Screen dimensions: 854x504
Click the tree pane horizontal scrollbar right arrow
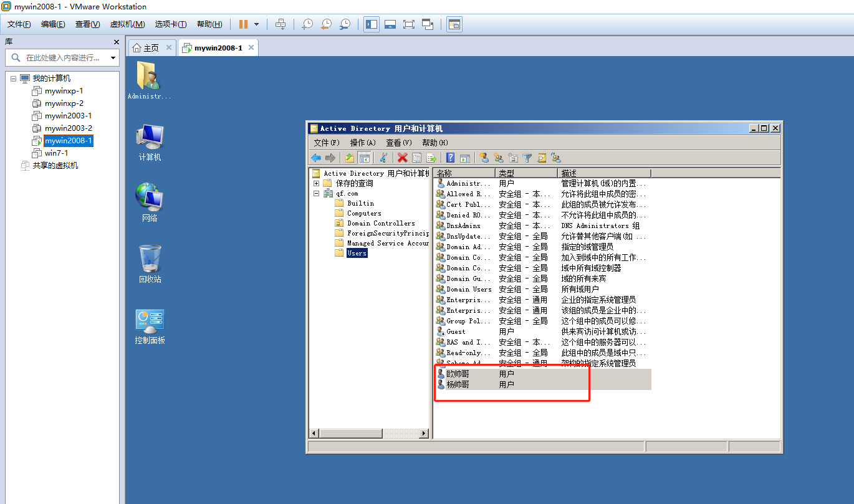click(x=424, y=433)
